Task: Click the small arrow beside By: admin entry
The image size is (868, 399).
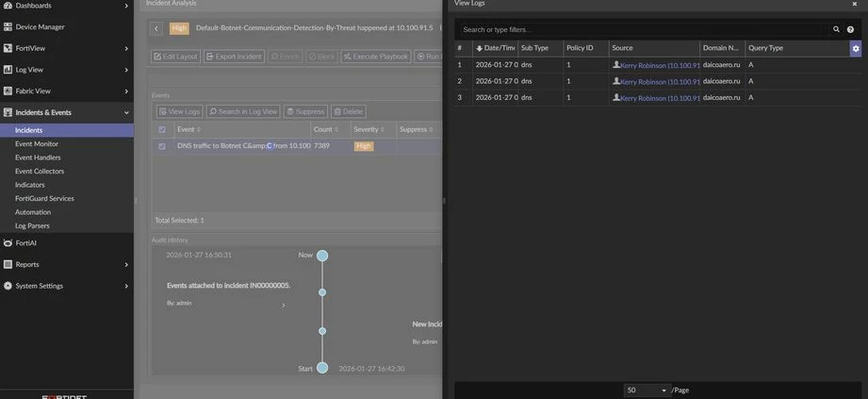Action: pos(284,306)
